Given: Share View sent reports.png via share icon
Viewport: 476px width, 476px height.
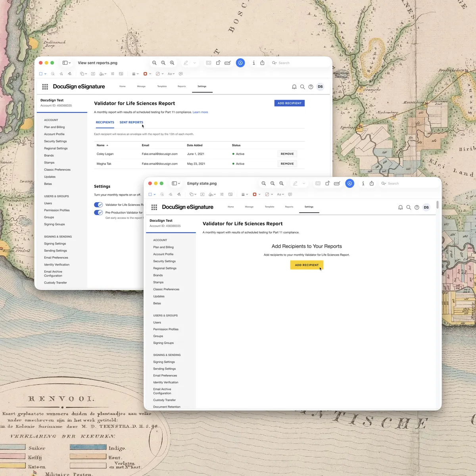Looking at the screenshot, I should (262, 63).
